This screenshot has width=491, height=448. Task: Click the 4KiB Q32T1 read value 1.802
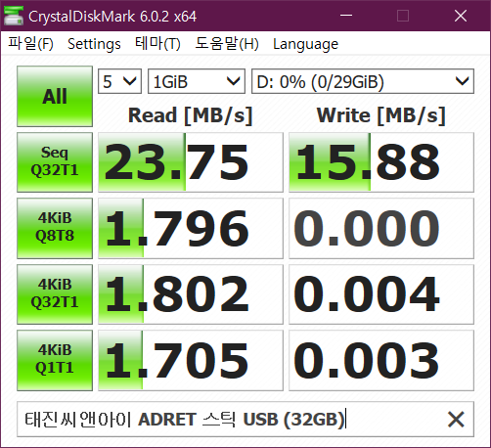[x=191, y=294]
